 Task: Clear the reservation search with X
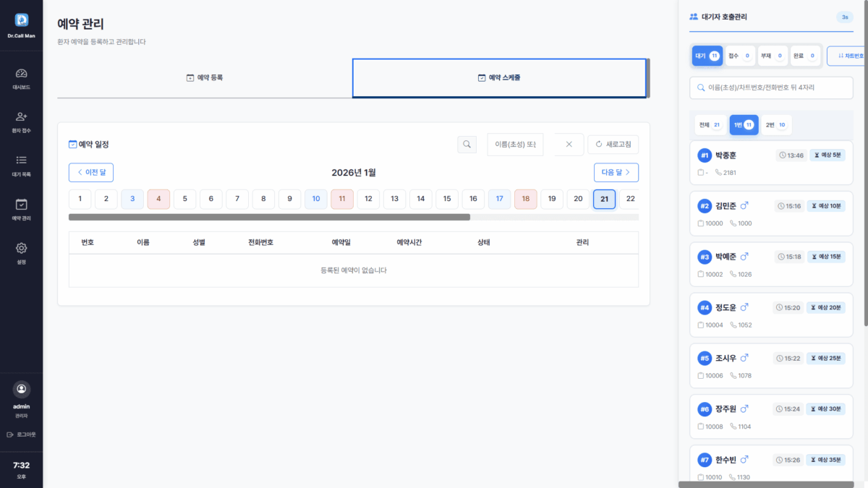click(569, 145)
